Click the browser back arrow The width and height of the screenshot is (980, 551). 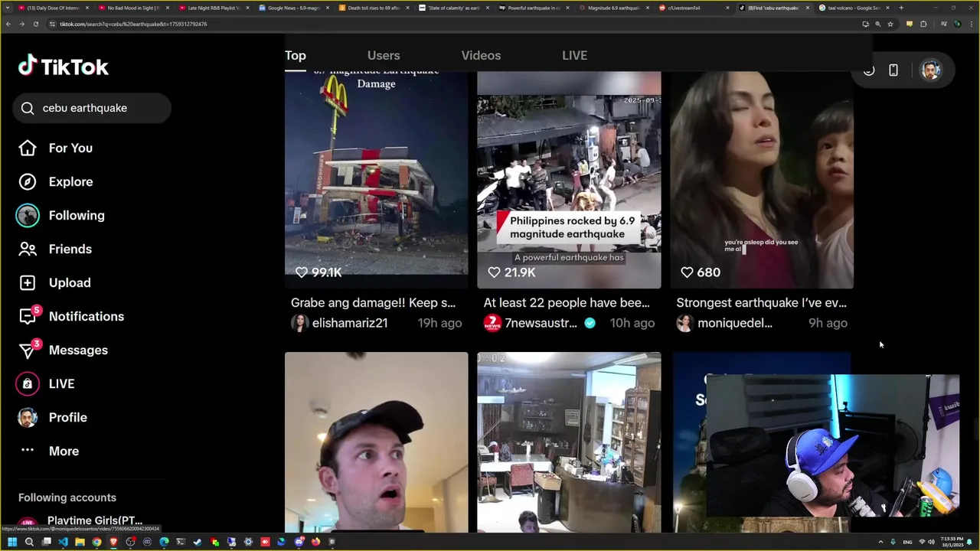click(8, 24)
